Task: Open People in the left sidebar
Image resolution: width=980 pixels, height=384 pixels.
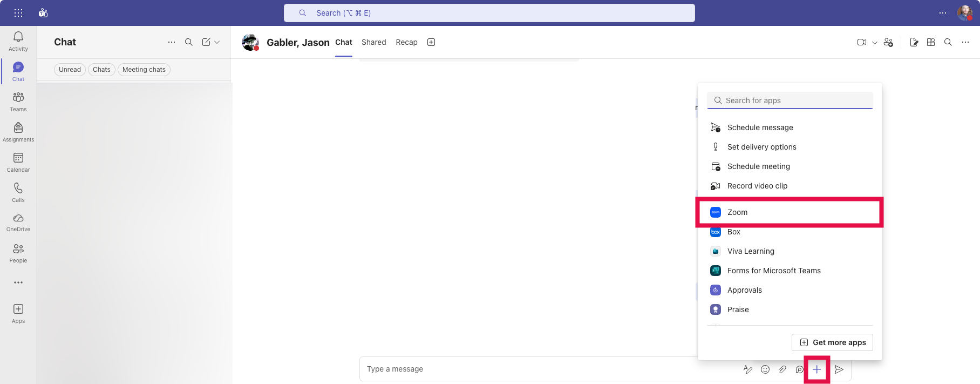Action: [18, 253]
